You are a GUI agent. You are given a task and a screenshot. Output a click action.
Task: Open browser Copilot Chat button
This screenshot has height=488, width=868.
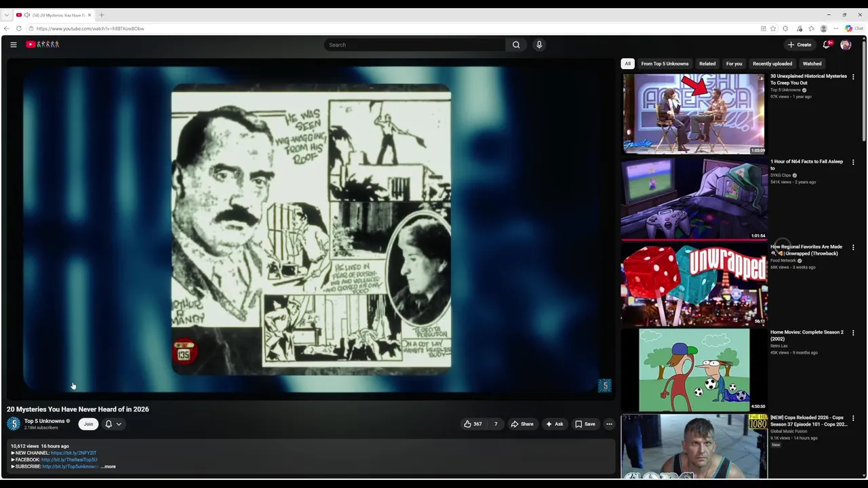click(854, 28)
